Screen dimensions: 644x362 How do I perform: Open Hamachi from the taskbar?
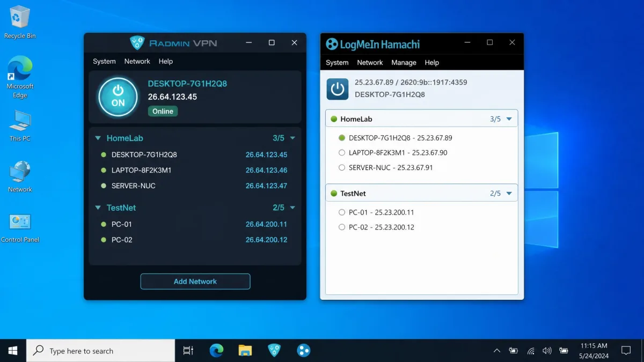(x=303, y=351)
